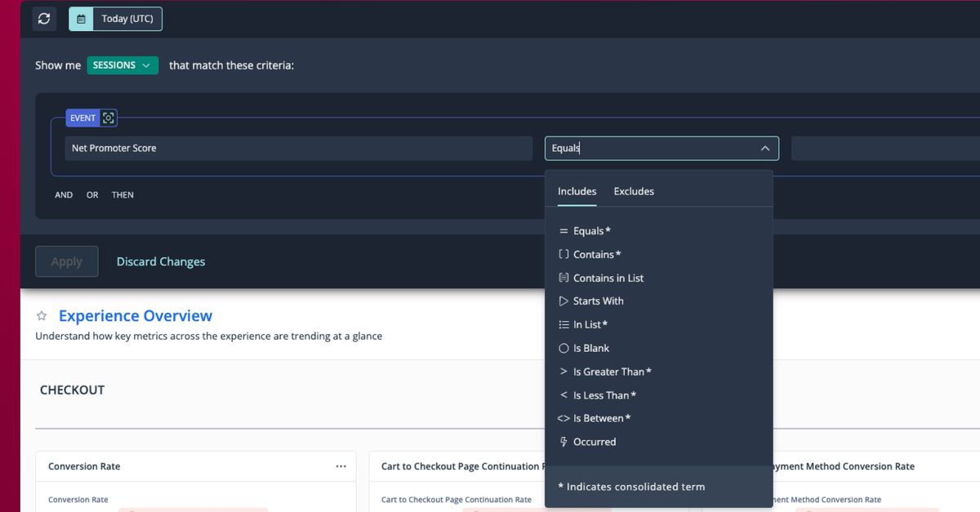Switch to the Excludes tab
This screenshot has width=980, height=512.
634,191
